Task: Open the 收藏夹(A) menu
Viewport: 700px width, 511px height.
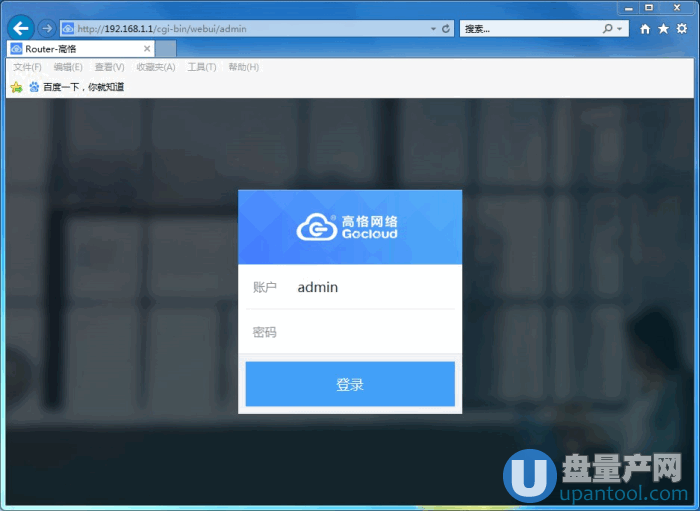Action: click(x=155, y=67)
